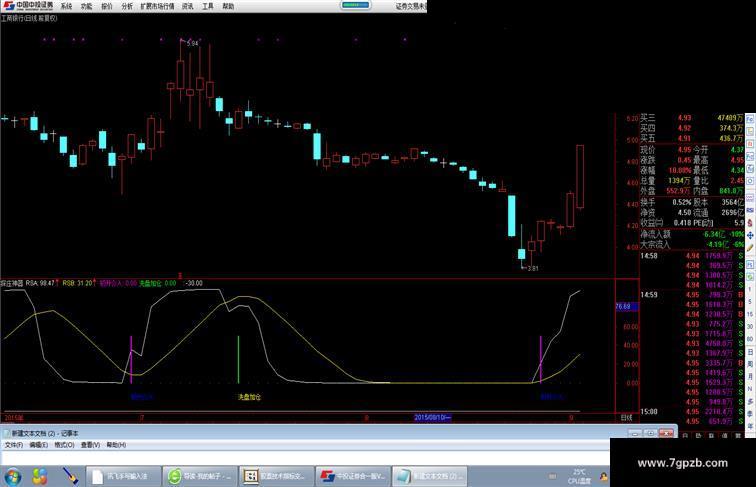756x487 pixels.
Task: Click the 总量 1394万 volume value
Action: (x=679, y=181)
